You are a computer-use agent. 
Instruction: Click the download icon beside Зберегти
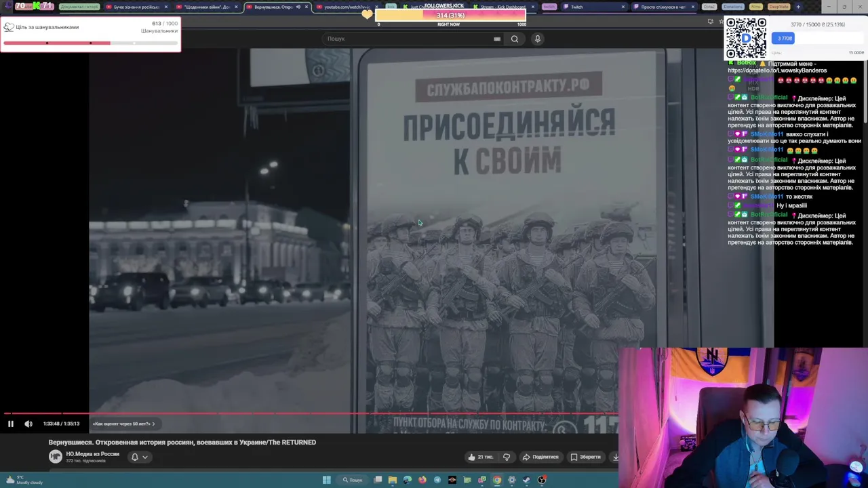[615, 457]
